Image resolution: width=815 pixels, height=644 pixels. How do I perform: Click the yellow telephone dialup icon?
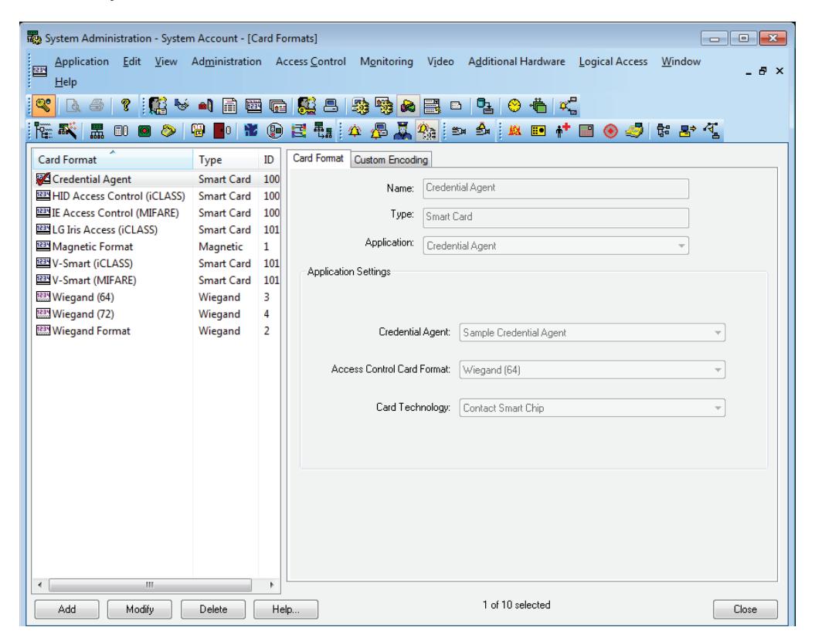pos(168,130)
